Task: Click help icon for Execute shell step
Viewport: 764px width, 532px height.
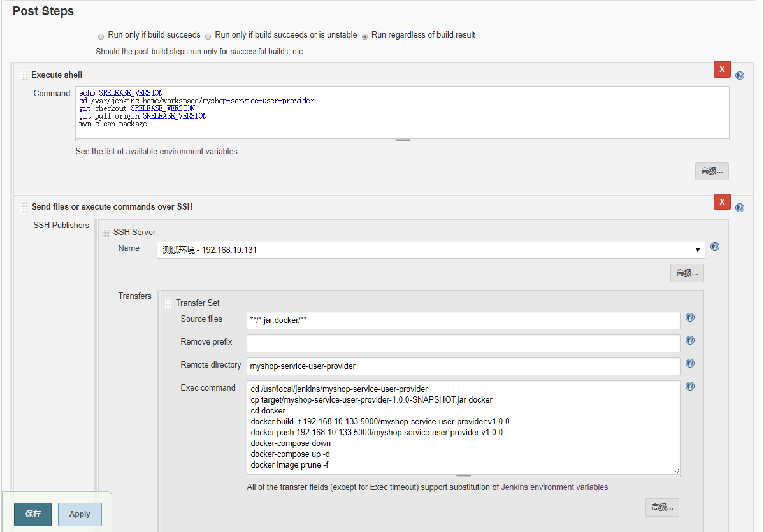Action: pyautogui.click(x=739, y=75)
